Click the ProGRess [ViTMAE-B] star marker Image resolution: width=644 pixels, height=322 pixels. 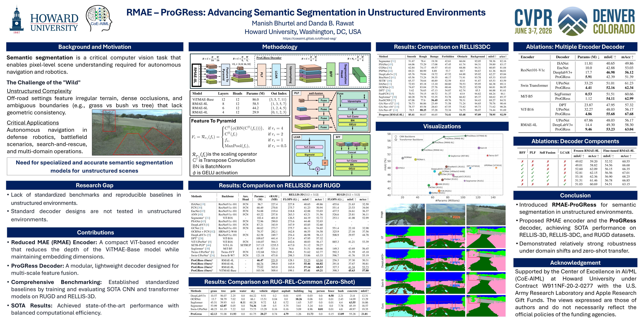pyautogui.click(x=466, y=136)
